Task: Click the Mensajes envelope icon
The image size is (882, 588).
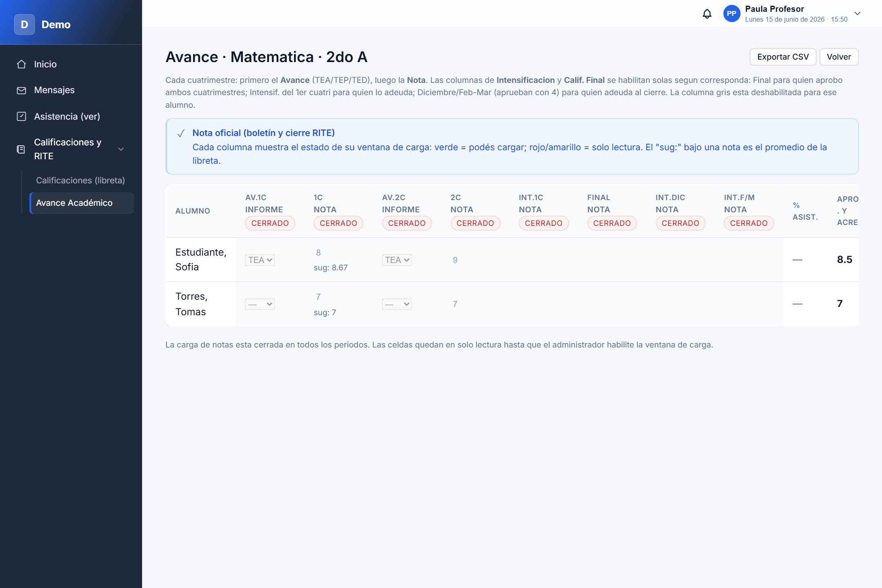Action: click(22, 90)
